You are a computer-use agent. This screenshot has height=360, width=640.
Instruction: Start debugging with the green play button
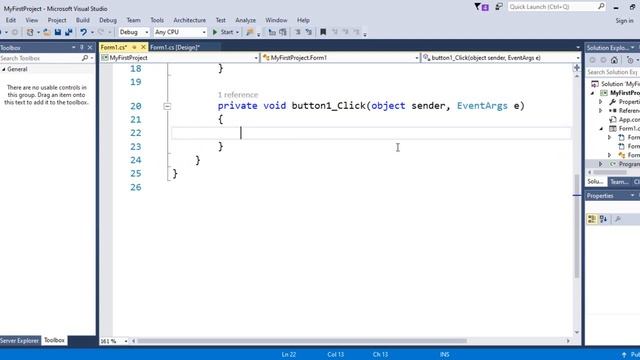pos(215,32)
